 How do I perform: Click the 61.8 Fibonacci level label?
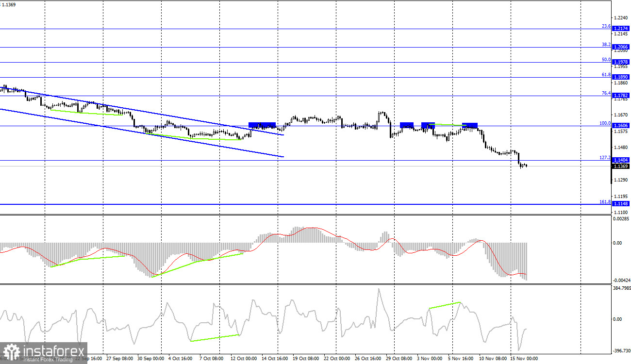coord(606,75)
